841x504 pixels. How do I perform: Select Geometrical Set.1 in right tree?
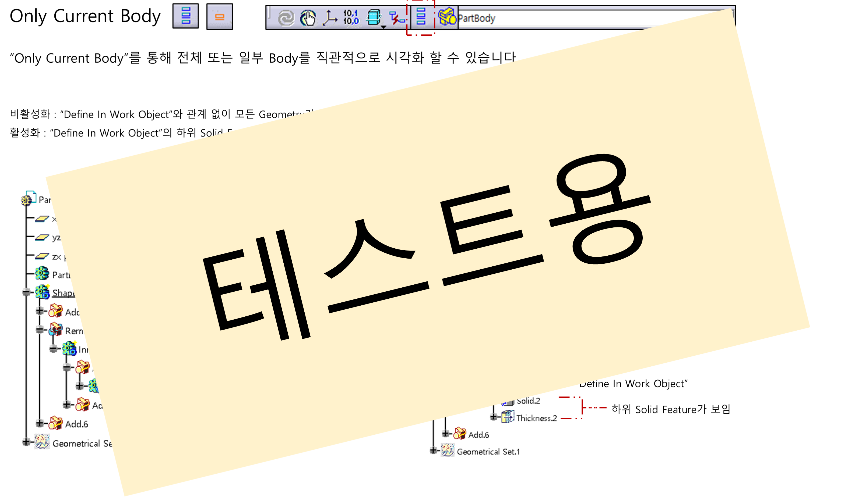pyautogui.click(x=488, y=451)
